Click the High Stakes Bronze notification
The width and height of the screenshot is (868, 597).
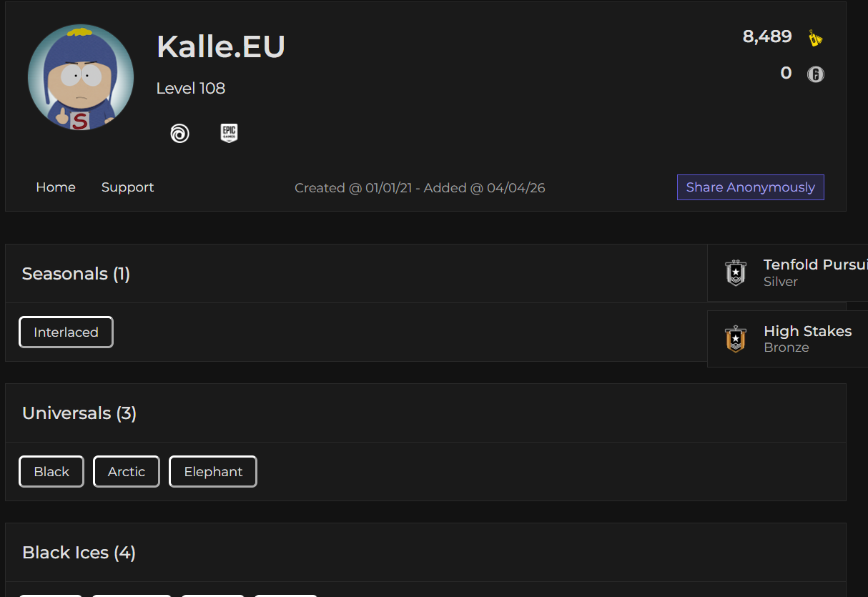[x=787, y=339]
